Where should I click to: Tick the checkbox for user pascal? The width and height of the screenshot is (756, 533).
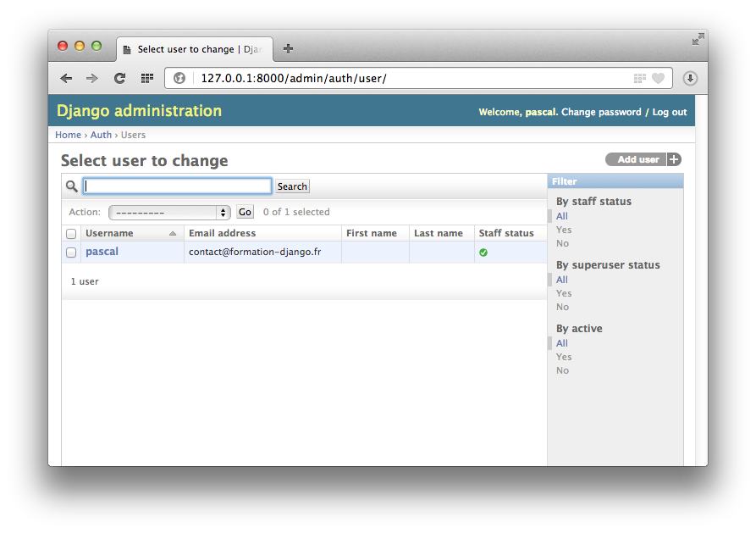pyautogui.click(x=71, y=253)
